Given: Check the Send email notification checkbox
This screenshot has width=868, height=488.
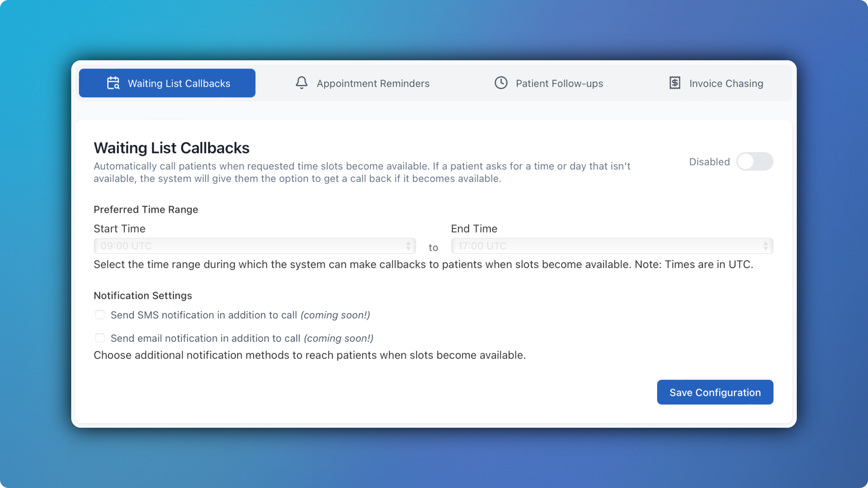Looking at the screenshot, I should click(x=100, y=338).
